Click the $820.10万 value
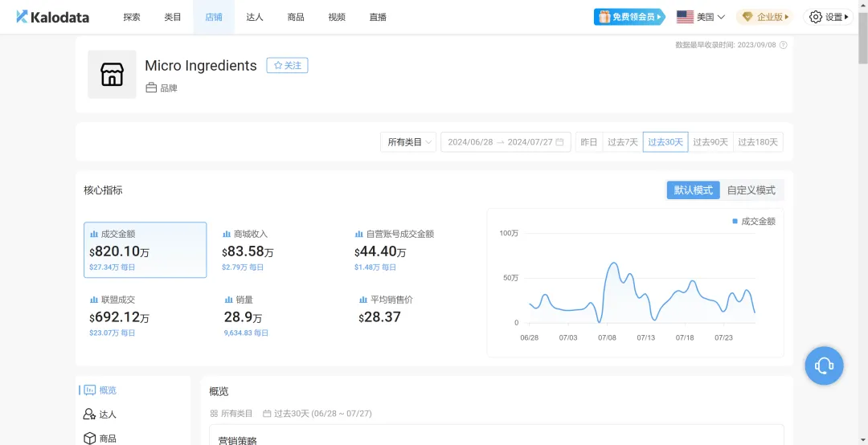The height and width of the screenshot is (445, 868). point(119,252)
